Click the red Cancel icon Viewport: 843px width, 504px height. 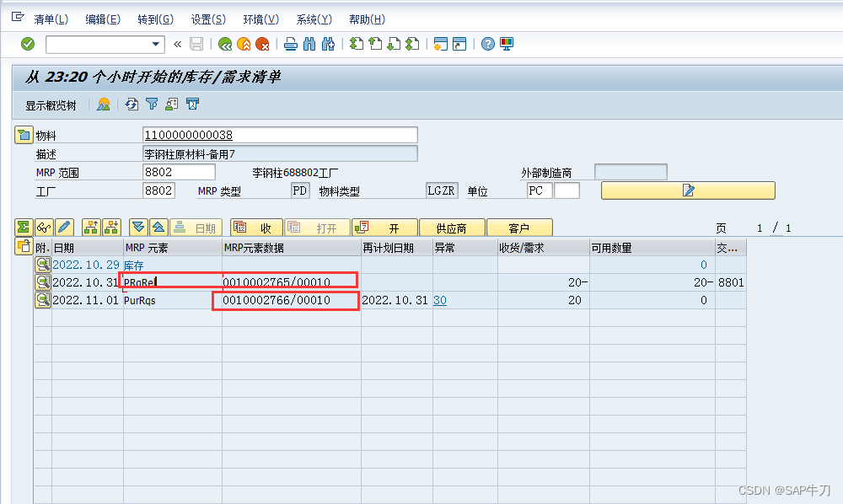pos(262,44)
